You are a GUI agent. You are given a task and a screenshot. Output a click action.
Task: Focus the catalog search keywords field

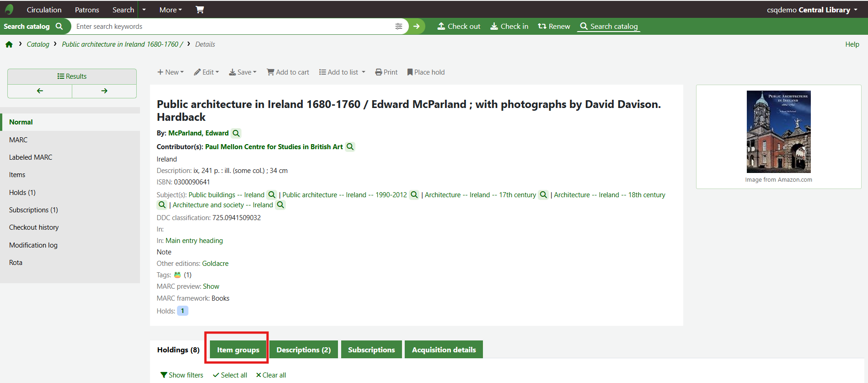(x=233, y=27)
